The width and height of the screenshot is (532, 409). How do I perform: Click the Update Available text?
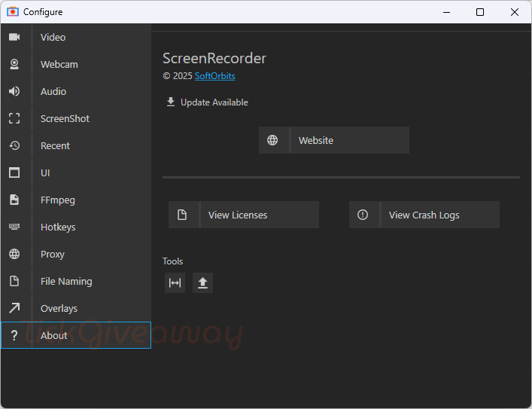[214, 102]
